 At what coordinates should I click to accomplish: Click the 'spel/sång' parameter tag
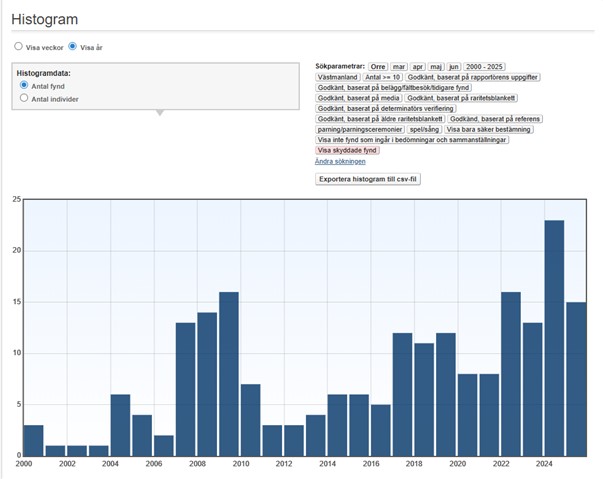pyautogui.click(x=425, y=129)
